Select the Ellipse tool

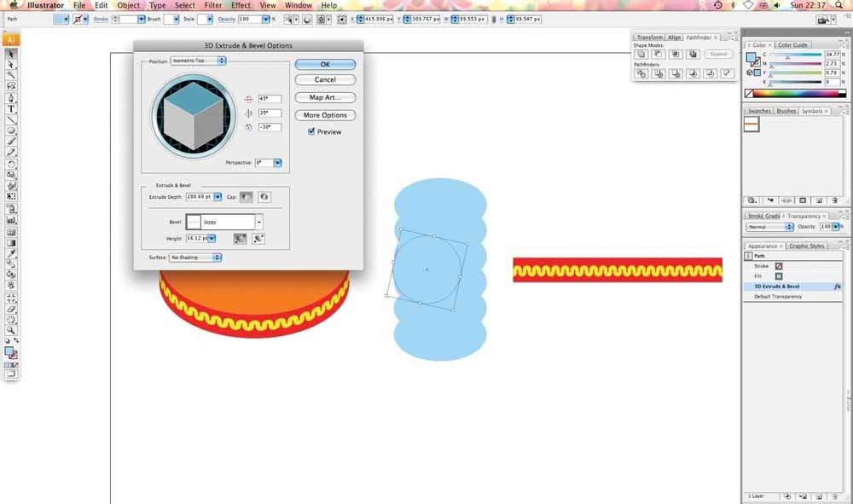[11, 130]
